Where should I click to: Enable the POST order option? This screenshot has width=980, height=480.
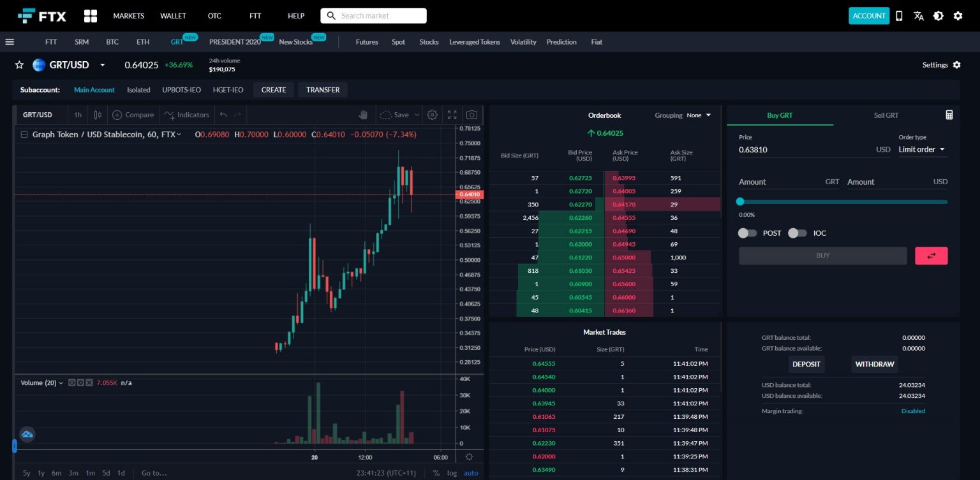(747, 233)
